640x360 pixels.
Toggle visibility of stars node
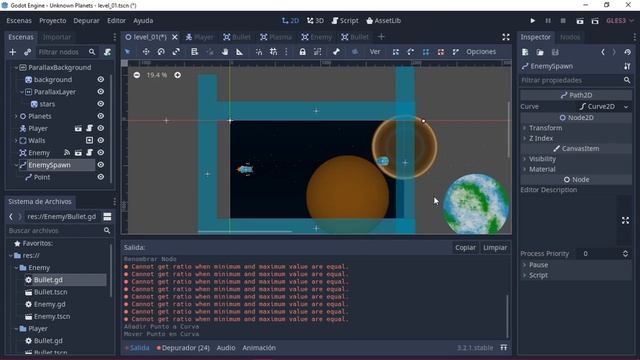pyautogui.click(x=100, y=104)
